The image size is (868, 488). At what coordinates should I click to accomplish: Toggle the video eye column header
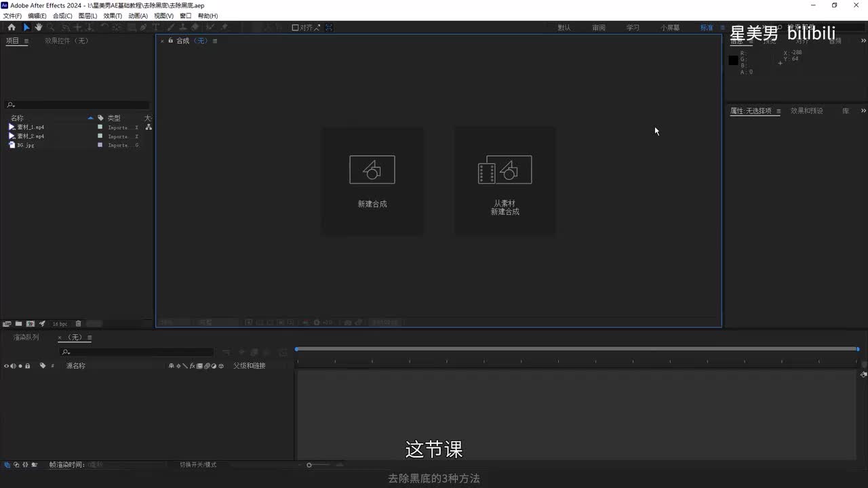coord(6,366)
